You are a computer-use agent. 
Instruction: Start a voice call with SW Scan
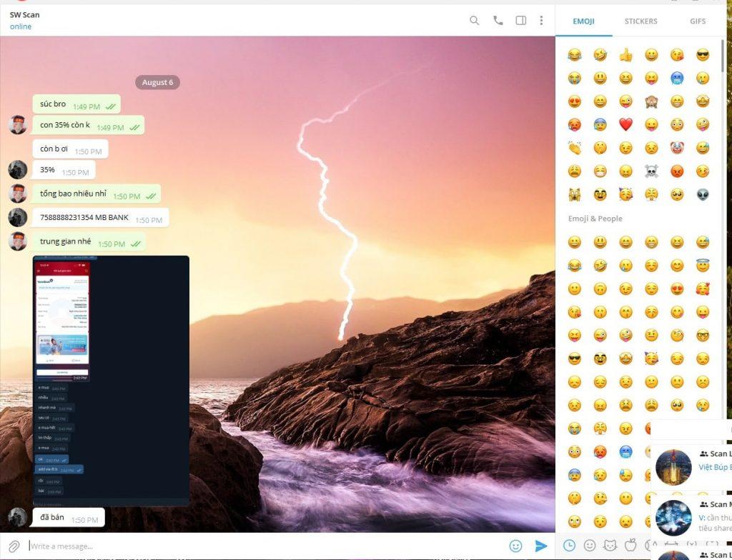point(498,21)
